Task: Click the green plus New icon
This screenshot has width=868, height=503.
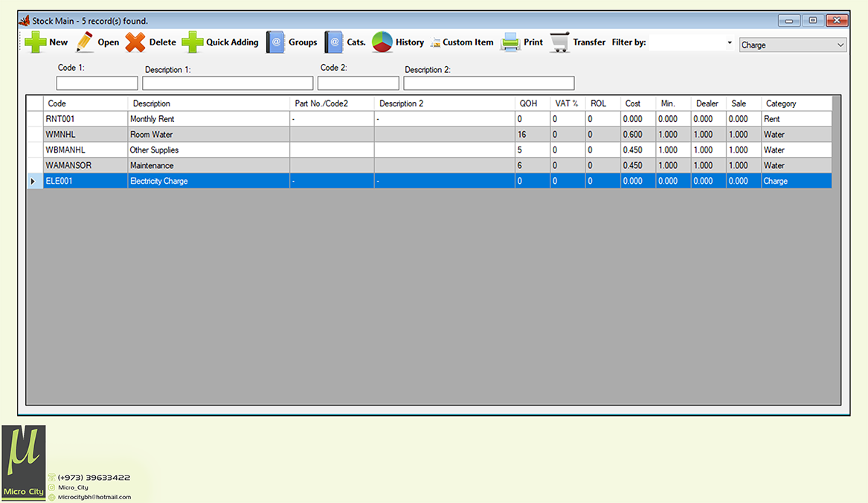Action: (35, 42)
